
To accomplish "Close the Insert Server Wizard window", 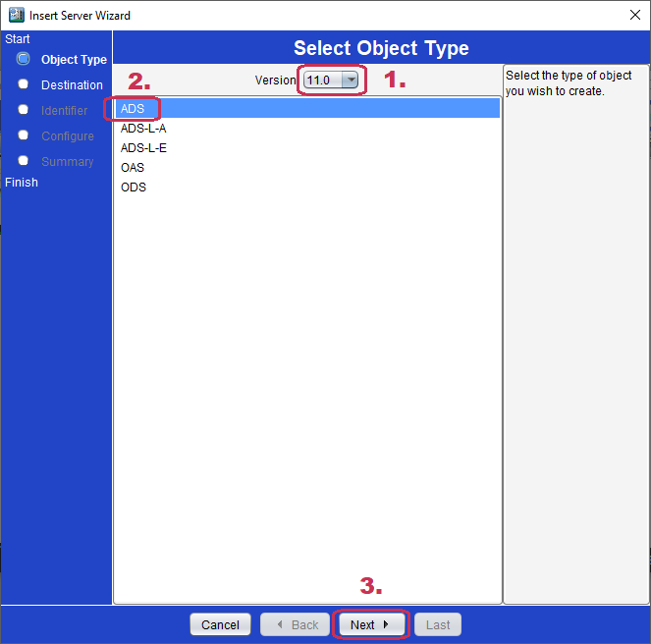I will coord(635,15).
